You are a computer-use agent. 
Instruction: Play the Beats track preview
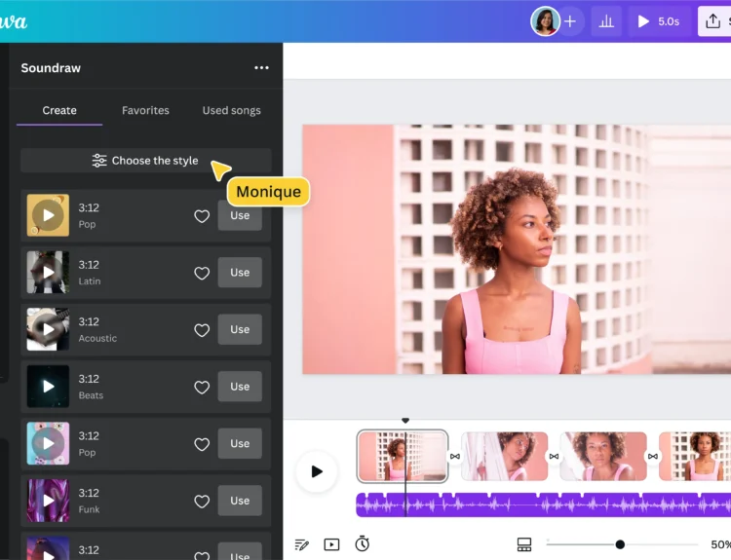click(48, 387)
